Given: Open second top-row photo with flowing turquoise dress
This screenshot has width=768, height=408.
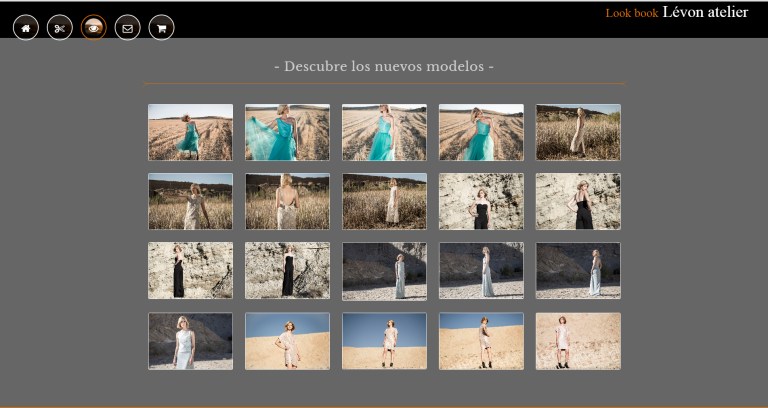Looking at the screenshot, I should point(287,132).
